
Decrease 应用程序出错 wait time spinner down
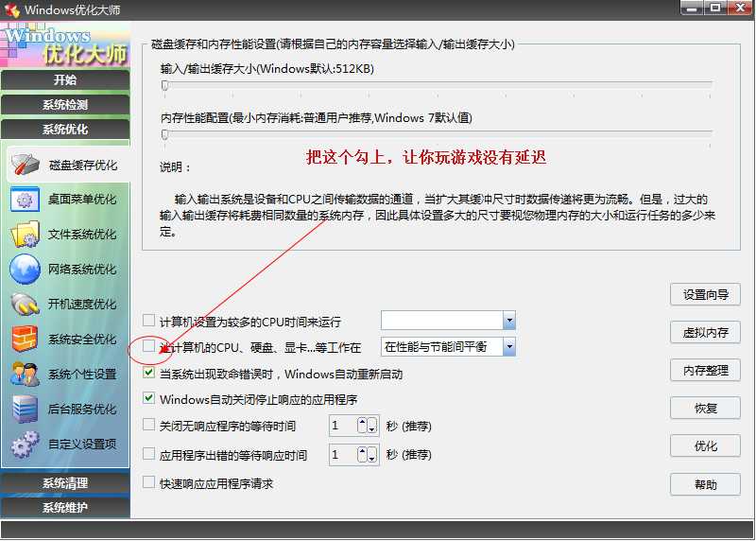(371, 454)
